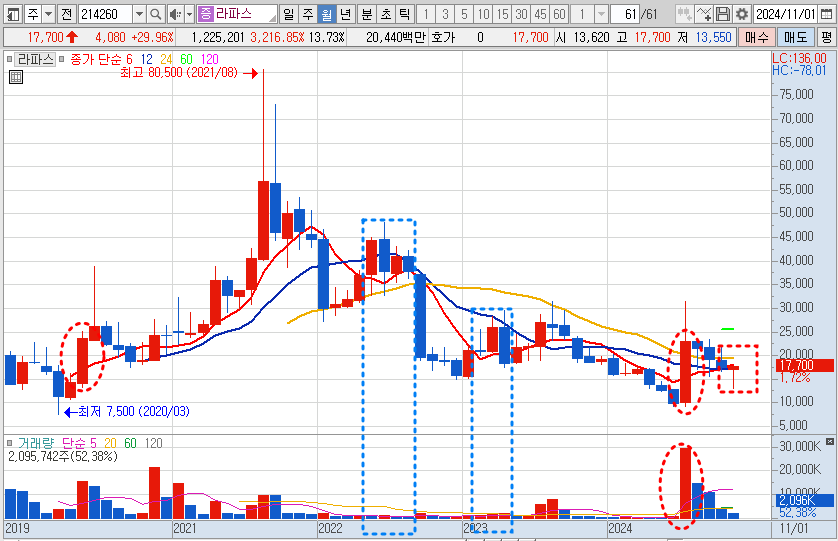Click the 거래량 volume legend label
This screenshot has width=838, height=541.
[x=36, y=443]
